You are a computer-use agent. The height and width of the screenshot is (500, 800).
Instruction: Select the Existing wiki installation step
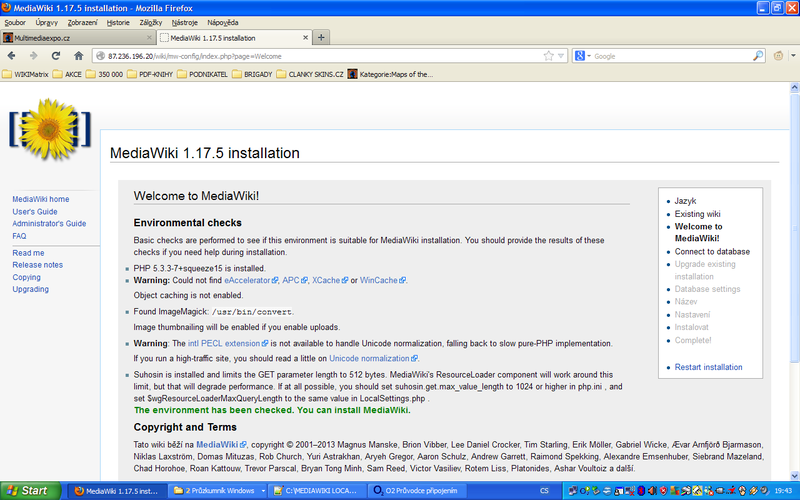click(x=697, y=214)
